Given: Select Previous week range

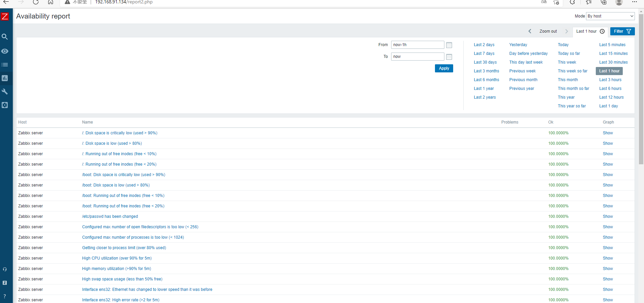Looking at the screenshot, I should pos(522,71).
